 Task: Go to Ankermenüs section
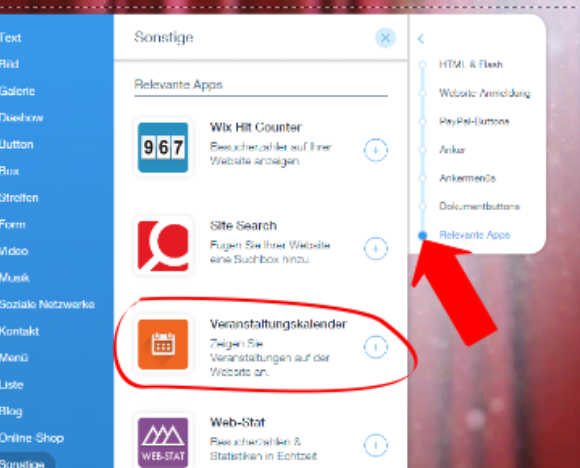[x=467, y=178]
